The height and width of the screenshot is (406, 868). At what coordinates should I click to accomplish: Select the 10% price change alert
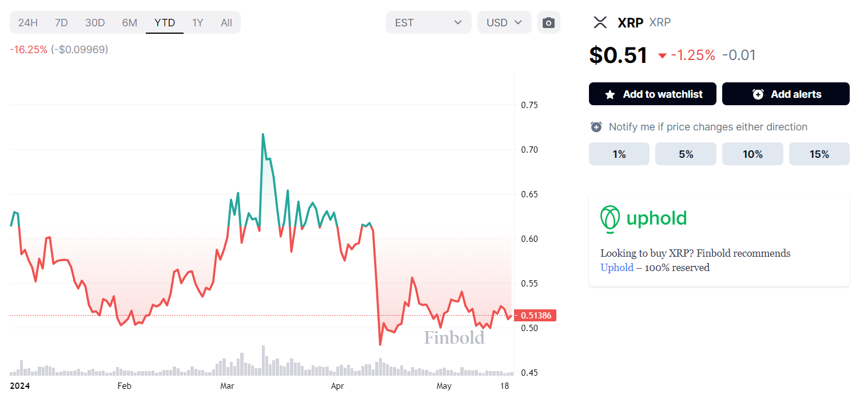point(752,154)
